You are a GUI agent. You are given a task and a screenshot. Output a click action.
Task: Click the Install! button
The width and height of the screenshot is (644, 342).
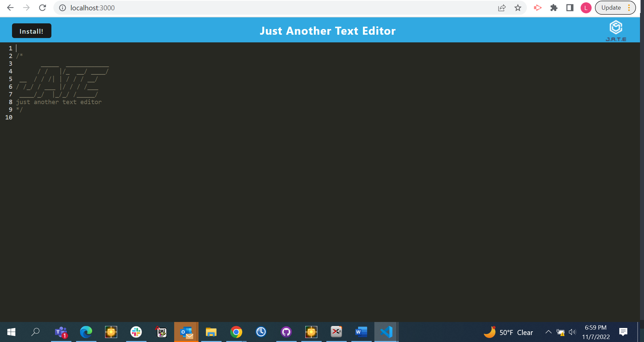(x=31, y=31)
